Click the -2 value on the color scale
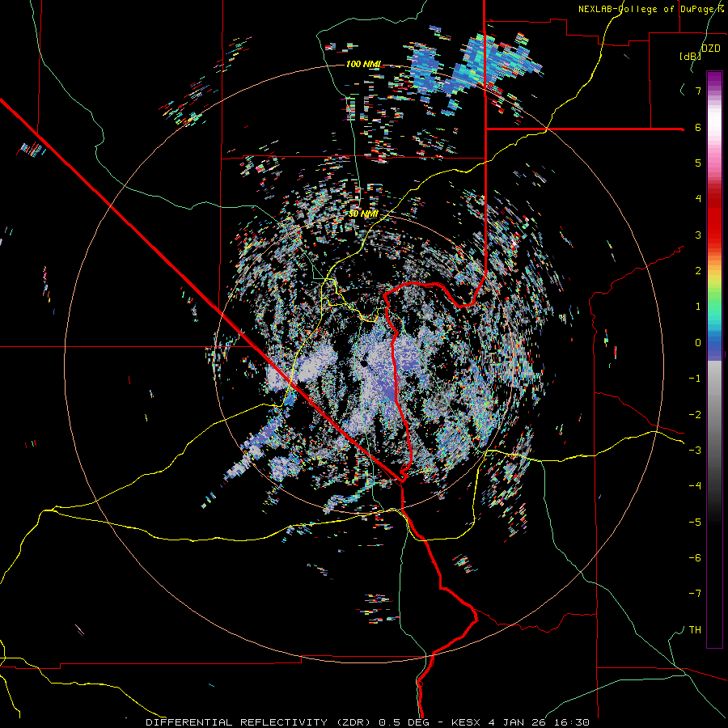Image resolution: width=728 pixels, height=728 pixels. click(695, 415)
